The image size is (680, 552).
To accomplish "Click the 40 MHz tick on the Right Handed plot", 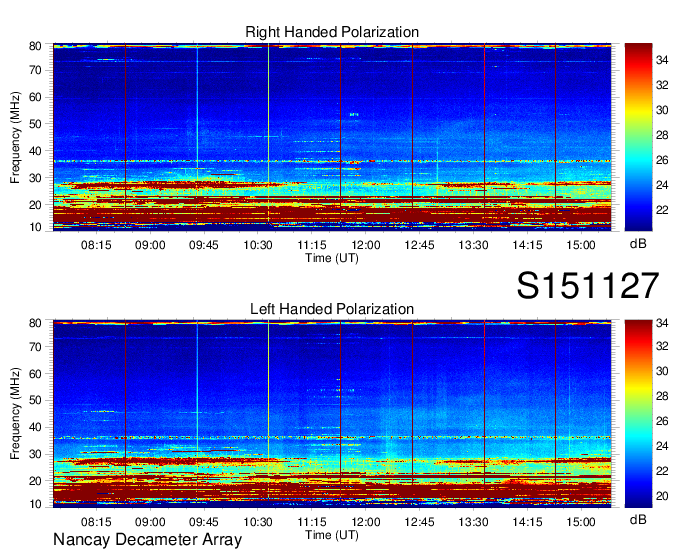I will click(x=35, y=151).
